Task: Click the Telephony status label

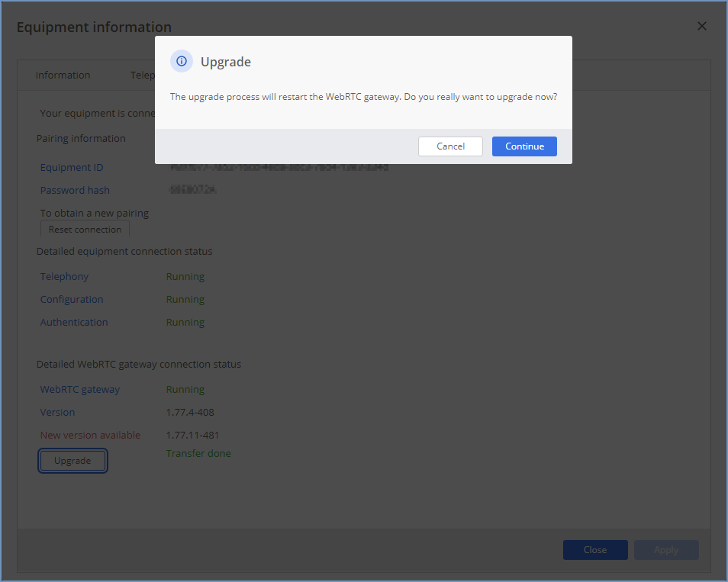Action: click(x=64, y=276)
